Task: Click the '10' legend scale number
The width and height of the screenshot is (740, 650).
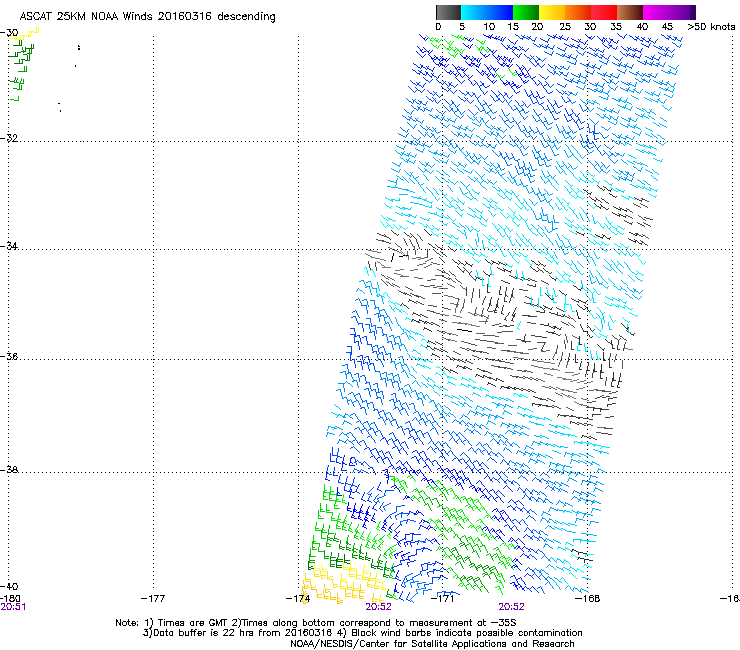Action: click(489, 26)
